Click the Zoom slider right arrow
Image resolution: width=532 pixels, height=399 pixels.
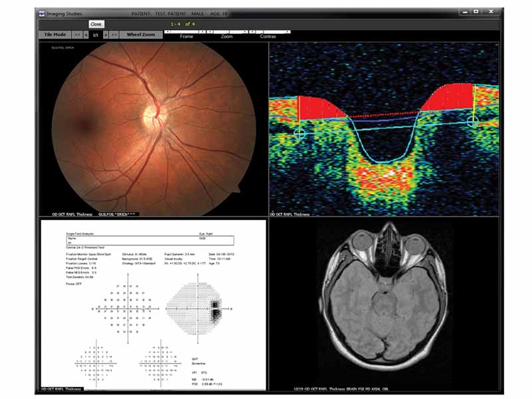244,31
